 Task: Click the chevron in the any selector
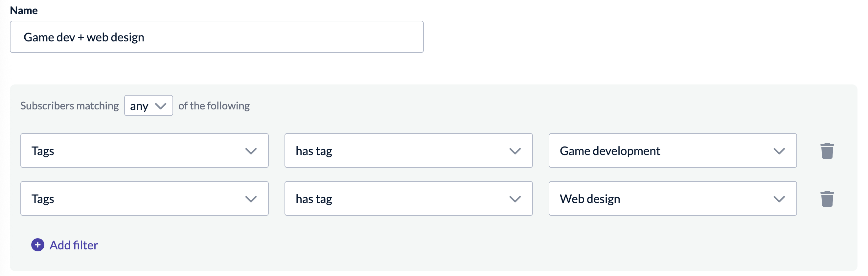(x=160, y=106)
